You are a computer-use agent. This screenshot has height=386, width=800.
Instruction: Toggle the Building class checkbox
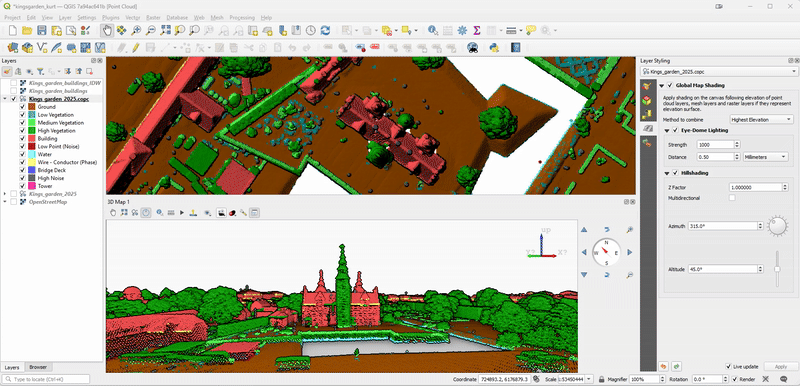22,138
